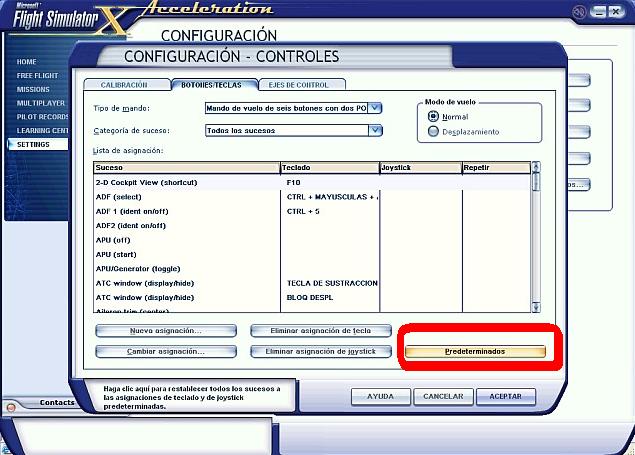Click assignment list scroll down arrow
The width and height of the screenshot is (635, 455).
536,308
